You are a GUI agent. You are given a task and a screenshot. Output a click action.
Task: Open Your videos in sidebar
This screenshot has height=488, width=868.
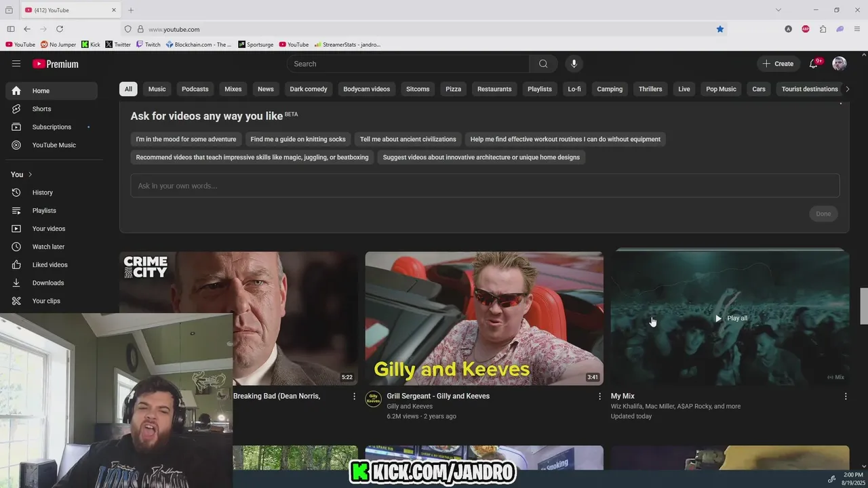click(52, 228)
